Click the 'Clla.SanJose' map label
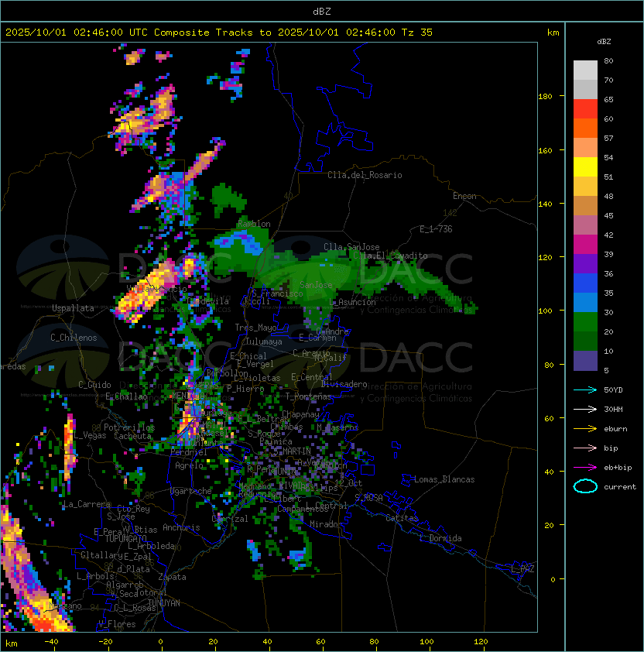The height and width of the screenshot is (652, 644). [x=351, y=247]
